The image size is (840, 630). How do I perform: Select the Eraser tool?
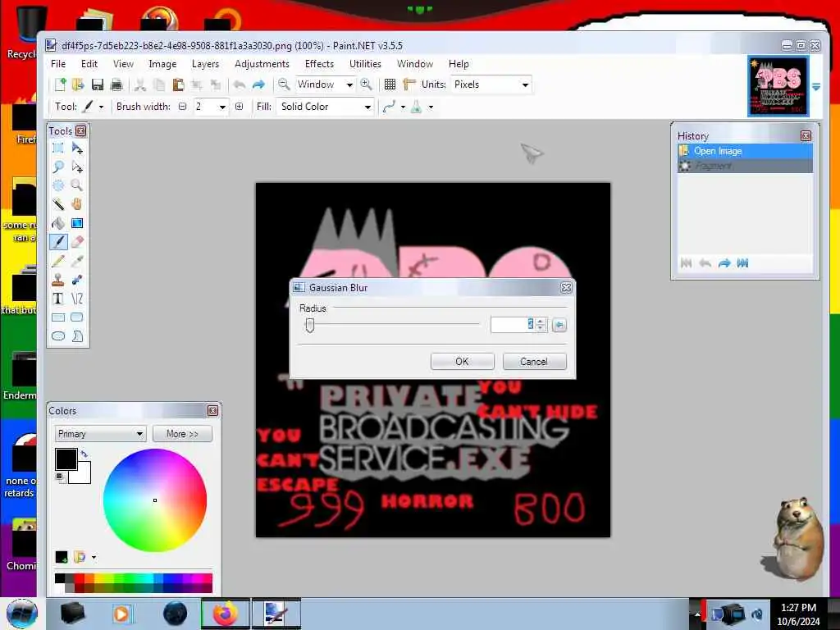pos(77,242)
